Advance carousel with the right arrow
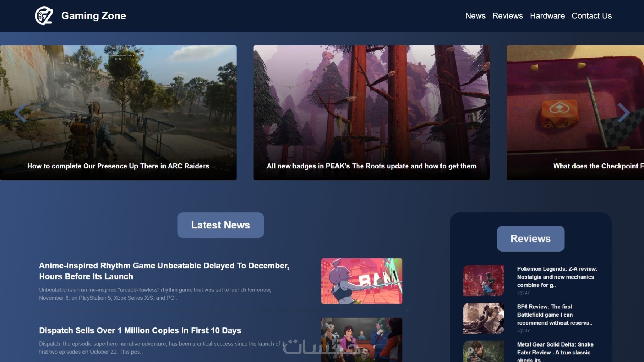 pos(623,113)
